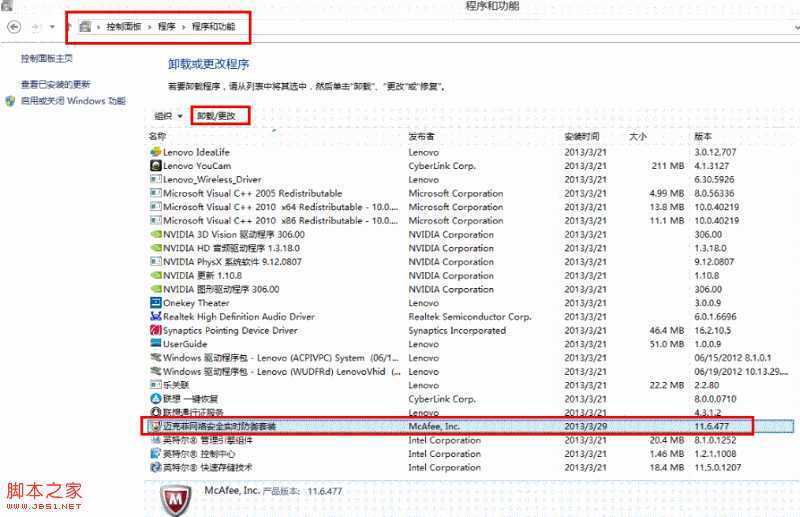Click the 2013/3/29 install date
800x517 pixels.
pos(586,426)
